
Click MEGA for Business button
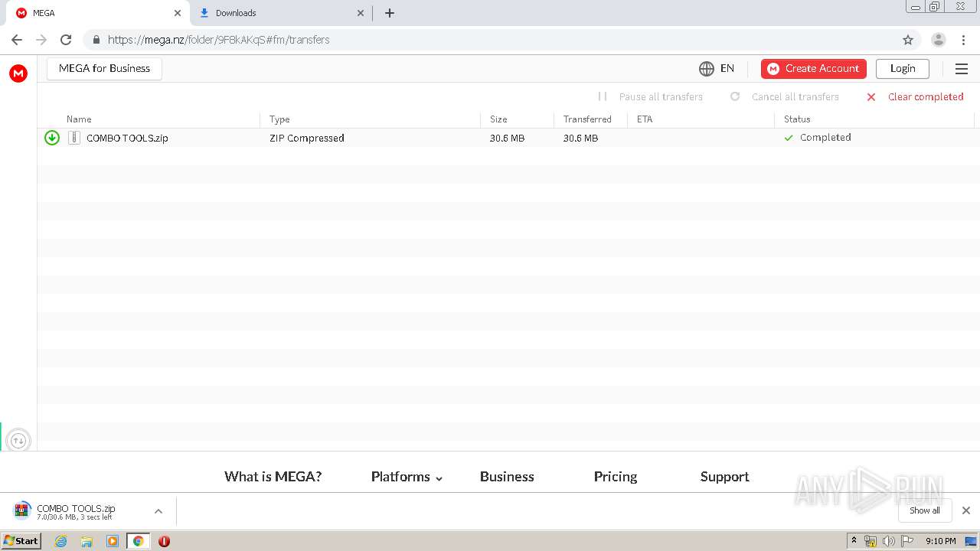click(x=104, y=69)
